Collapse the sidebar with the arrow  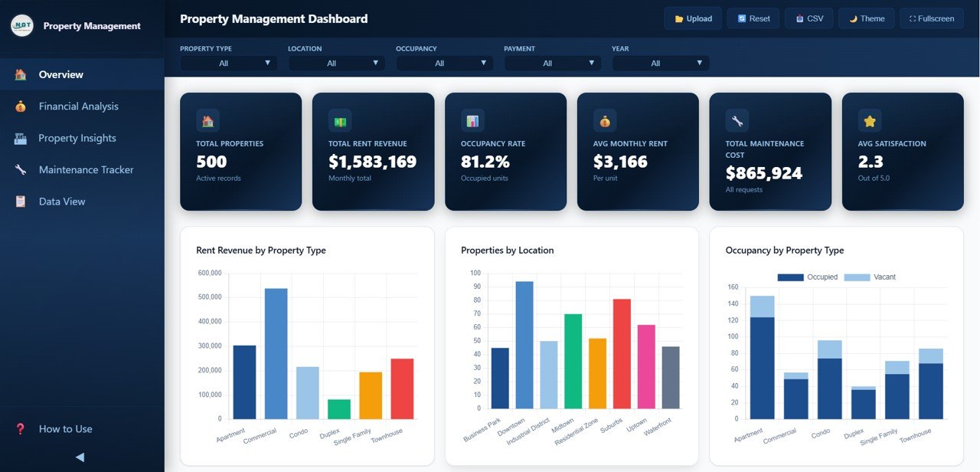pyautogui.click(x=79, y=457)
